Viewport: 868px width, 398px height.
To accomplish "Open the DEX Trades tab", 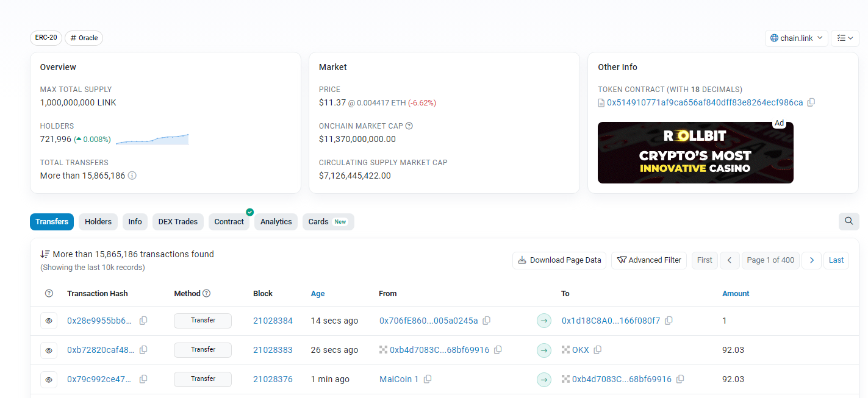I will tap(178, 221).
